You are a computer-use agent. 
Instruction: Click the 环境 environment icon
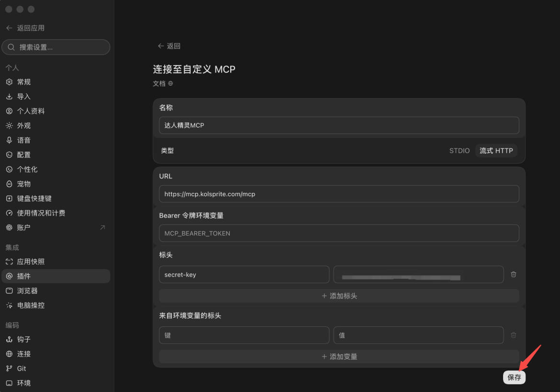click(x=9, y=383)
